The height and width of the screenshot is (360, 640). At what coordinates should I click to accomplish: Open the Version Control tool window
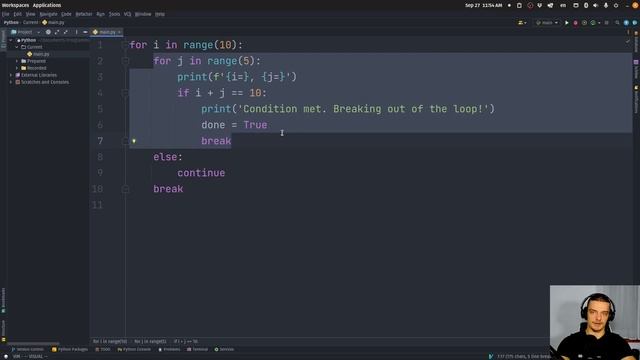tap(27, 349)
